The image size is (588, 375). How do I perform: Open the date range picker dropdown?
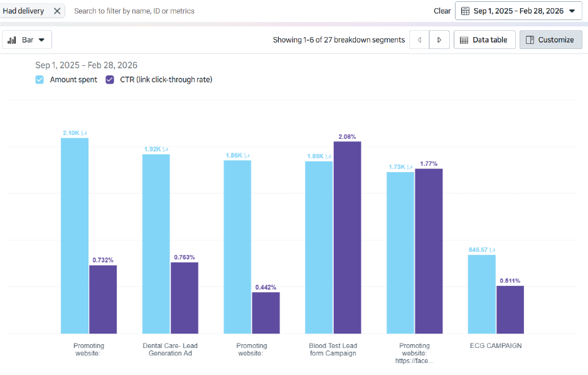coord(518,11)
